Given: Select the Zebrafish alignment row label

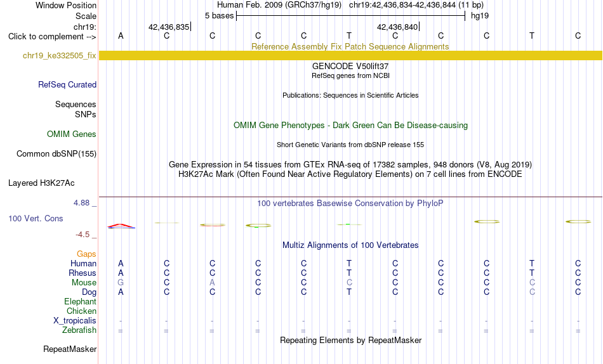Looking at the screenshot, I should [79, 330].
